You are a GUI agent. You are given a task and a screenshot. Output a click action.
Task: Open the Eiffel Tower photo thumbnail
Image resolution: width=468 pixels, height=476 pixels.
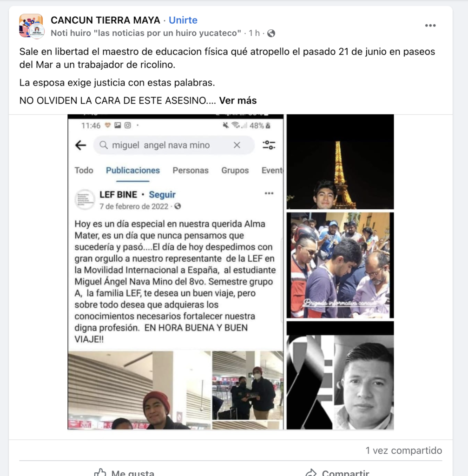[x=340, y=162]
